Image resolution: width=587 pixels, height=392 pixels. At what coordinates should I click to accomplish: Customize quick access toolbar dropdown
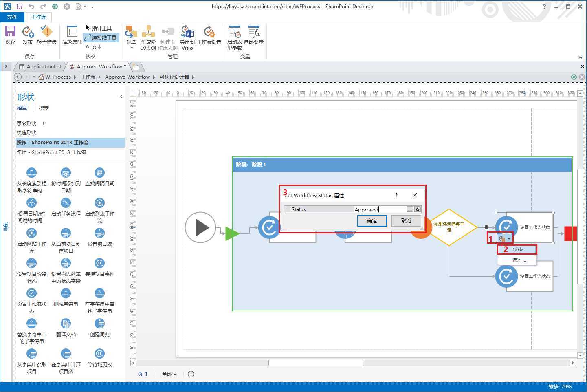coord(92,7)
